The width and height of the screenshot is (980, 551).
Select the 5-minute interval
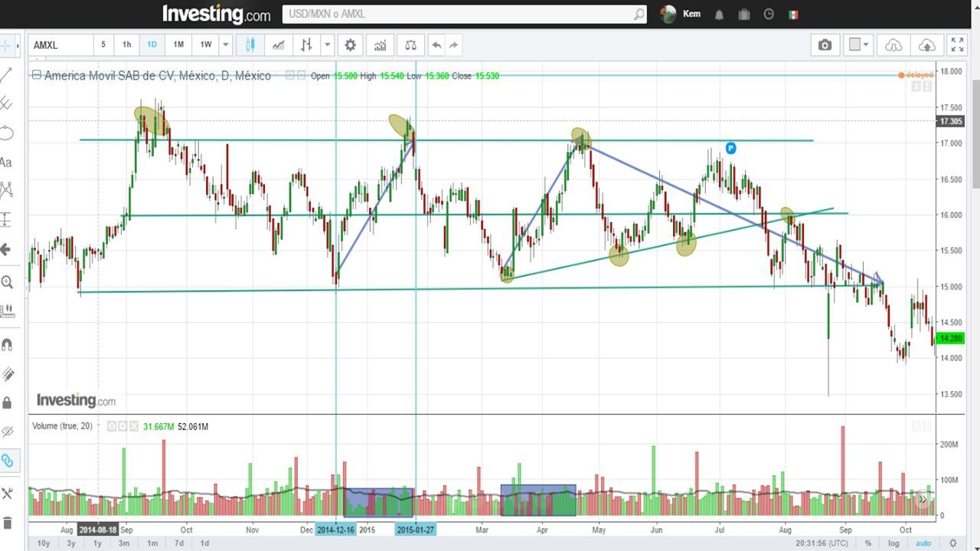tap(103, 45)
